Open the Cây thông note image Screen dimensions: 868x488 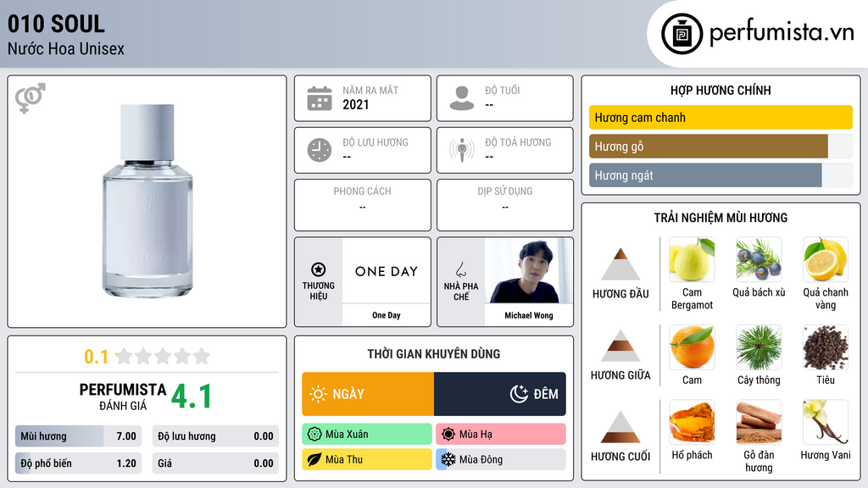pyautogui.click(x=759, y=347)
